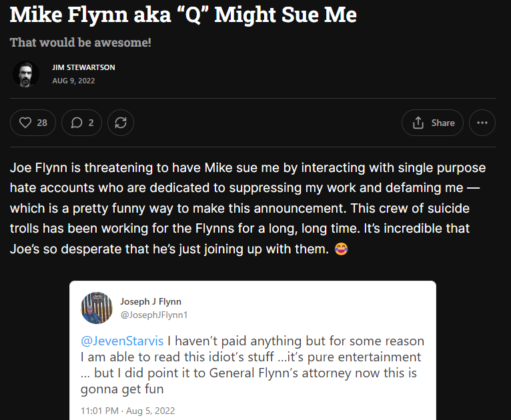Image resolution: width=511 pixels, height=420 pixels.
Task: Like the post with the heart button
Action: pos(26,123)
